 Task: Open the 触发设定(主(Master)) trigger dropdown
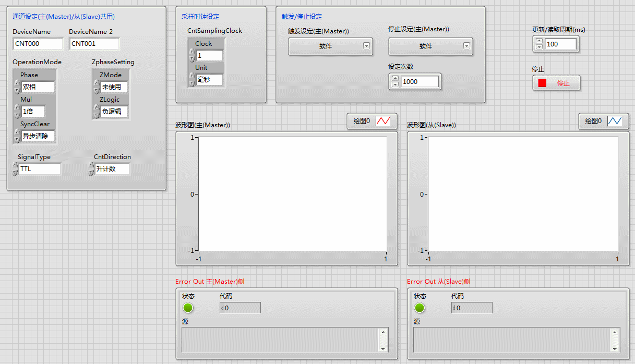330,46
